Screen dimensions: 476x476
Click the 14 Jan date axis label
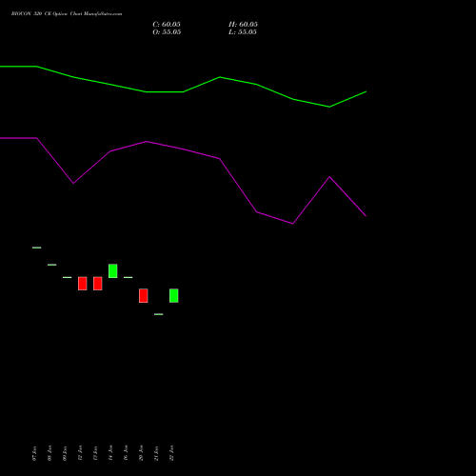tap(110, 453)
